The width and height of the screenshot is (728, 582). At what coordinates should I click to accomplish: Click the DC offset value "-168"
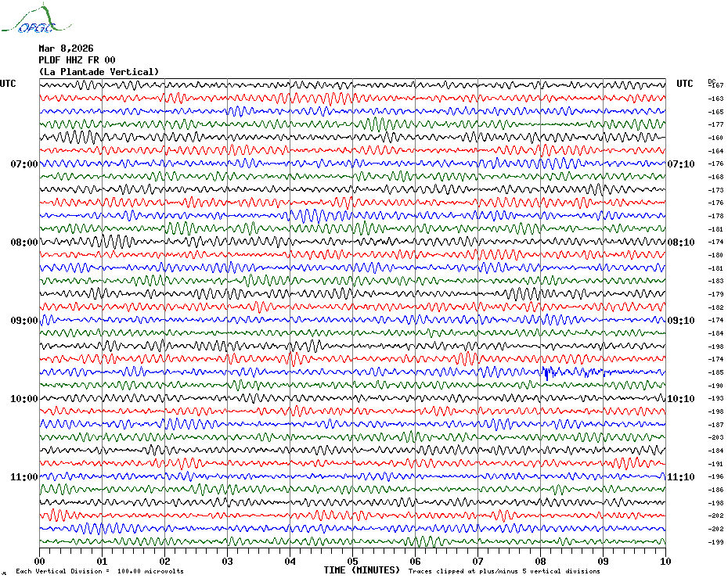(x=716, y=177)
